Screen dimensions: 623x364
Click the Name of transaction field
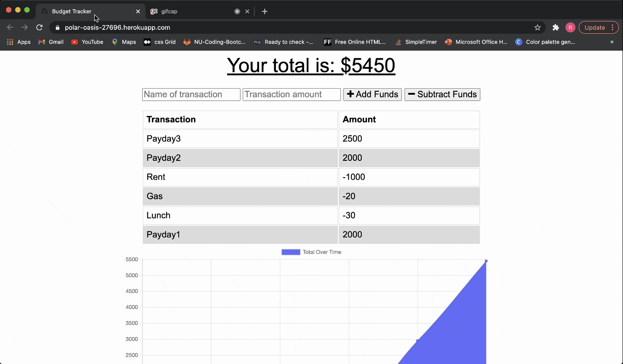pyautogui.click(x=191, y=94)
